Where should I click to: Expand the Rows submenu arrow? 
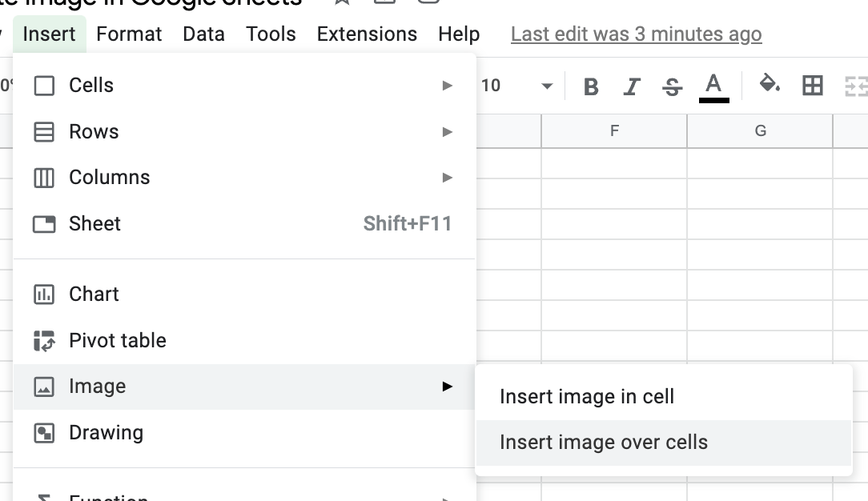click(x=448, y=132)
